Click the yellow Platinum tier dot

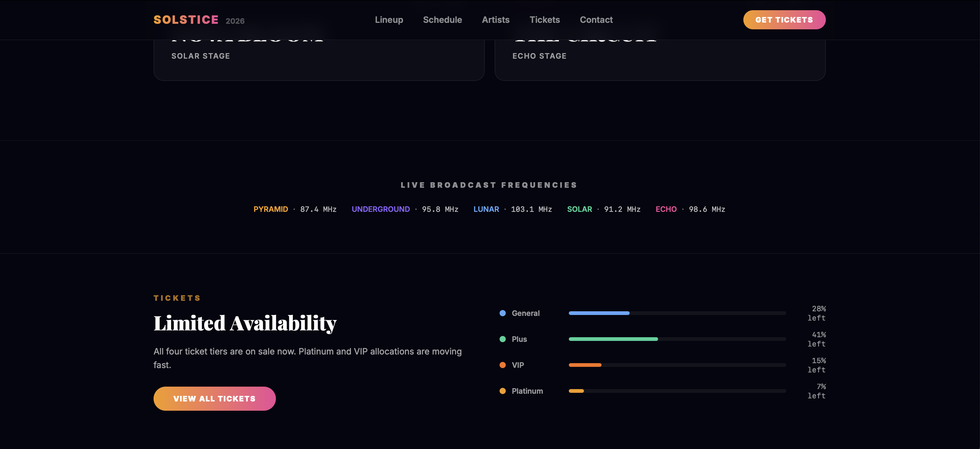(x=502, y=391)
